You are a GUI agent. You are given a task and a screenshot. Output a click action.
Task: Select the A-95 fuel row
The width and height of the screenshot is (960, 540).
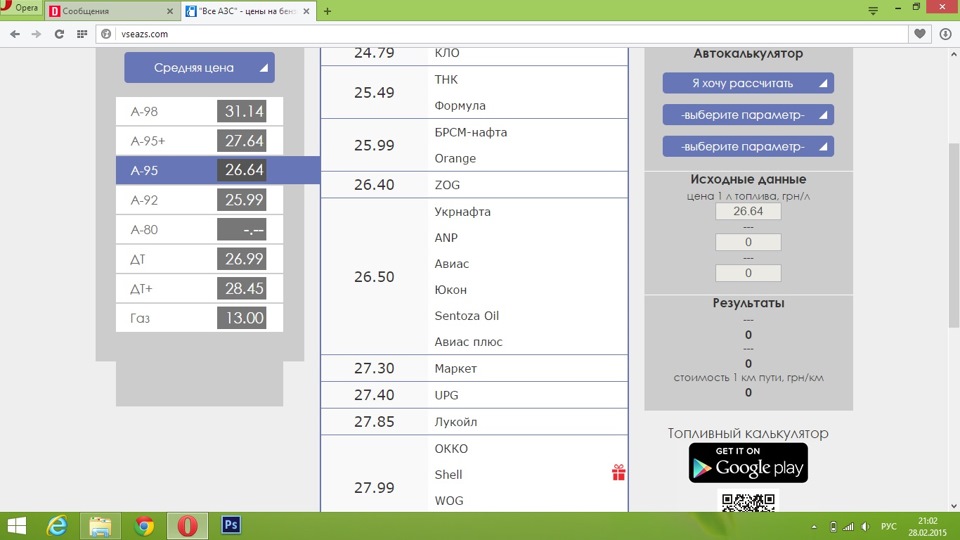pyautogui.click(x=218, y=170)
